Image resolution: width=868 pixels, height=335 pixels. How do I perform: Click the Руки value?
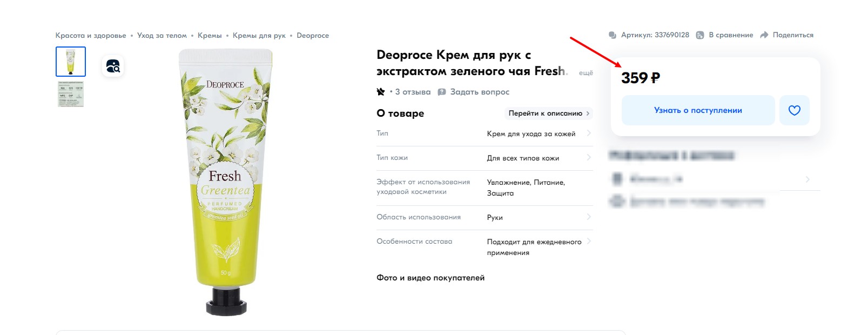point(495,218)
